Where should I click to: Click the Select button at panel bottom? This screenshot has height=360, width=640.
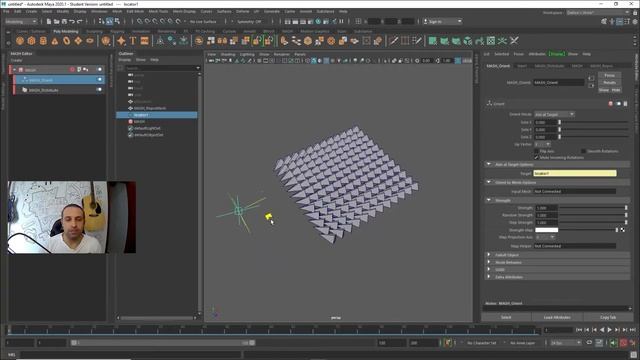click(x=506, y=317)
